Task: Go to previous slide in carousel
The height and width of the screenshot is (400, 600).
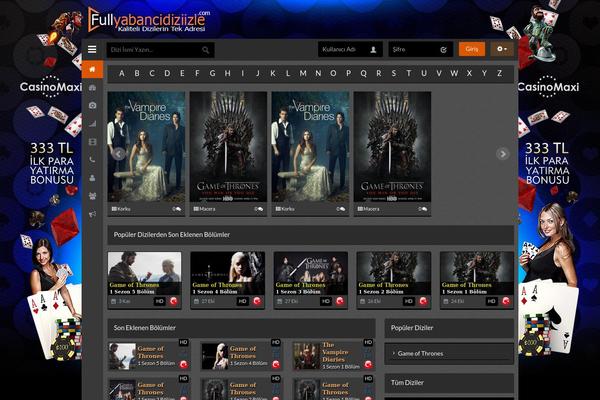Action: (119, 154)
